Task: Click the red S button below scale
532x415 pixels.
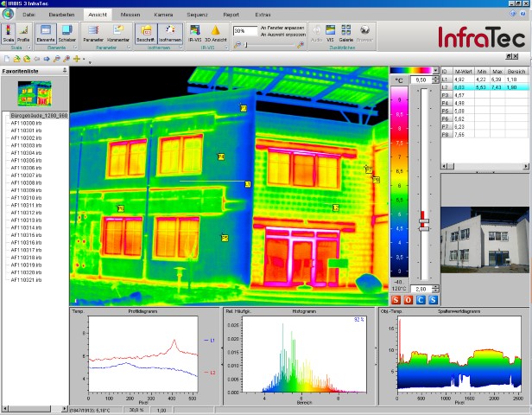Action: (397, 299)
